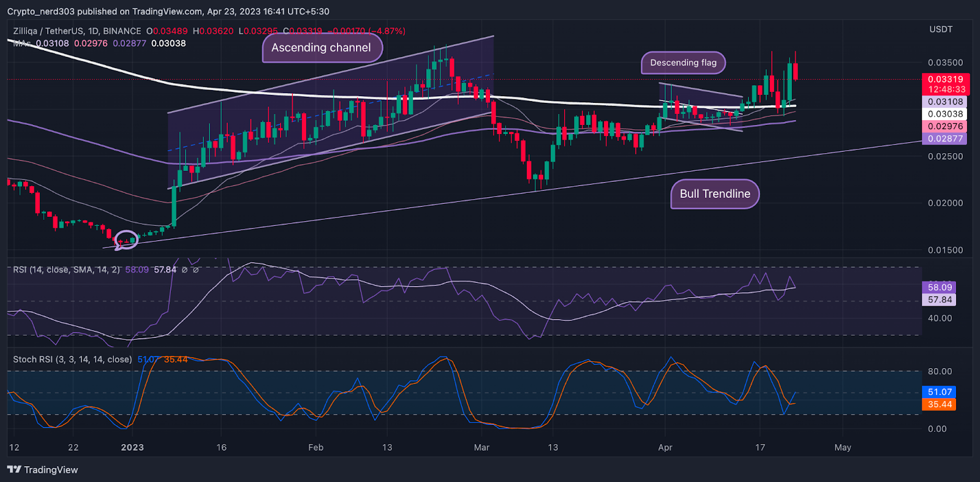Click blue 51.07 in the Stoch RSI legend

pyautogui.click(x=148, y=360)
